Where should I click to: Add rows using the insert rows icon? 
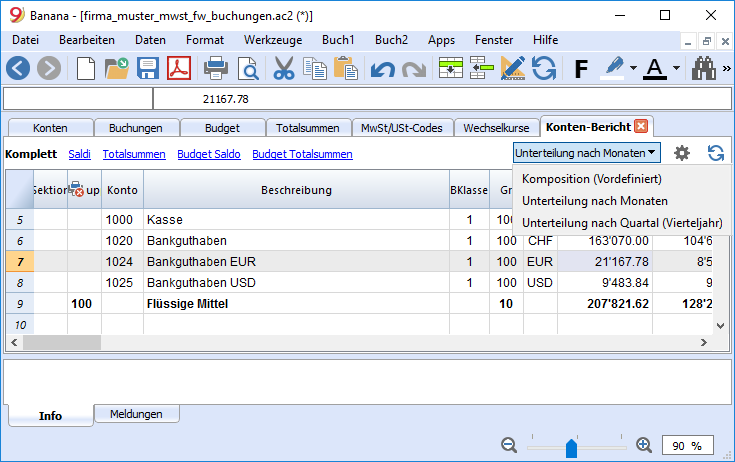pos(450,68)
